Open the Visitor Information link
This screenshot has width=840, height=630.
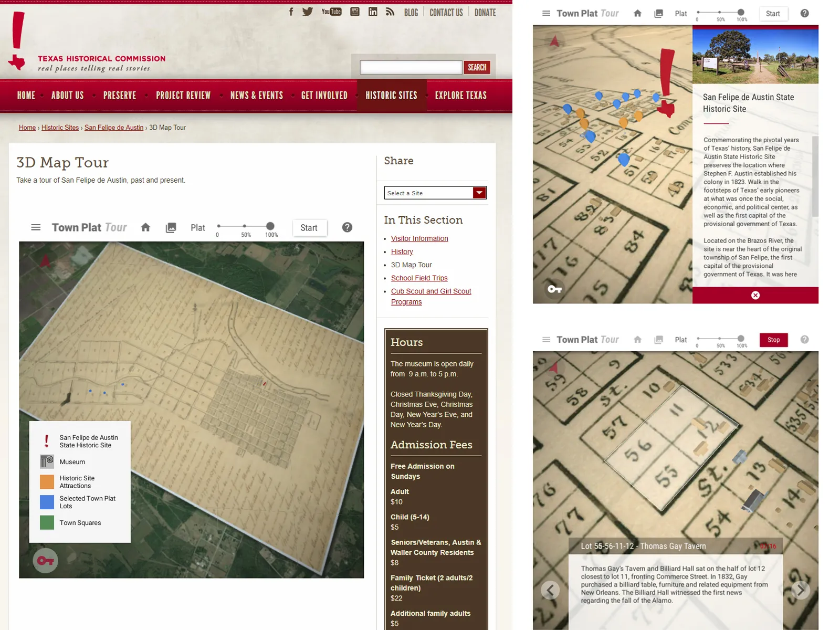(419, 238)
